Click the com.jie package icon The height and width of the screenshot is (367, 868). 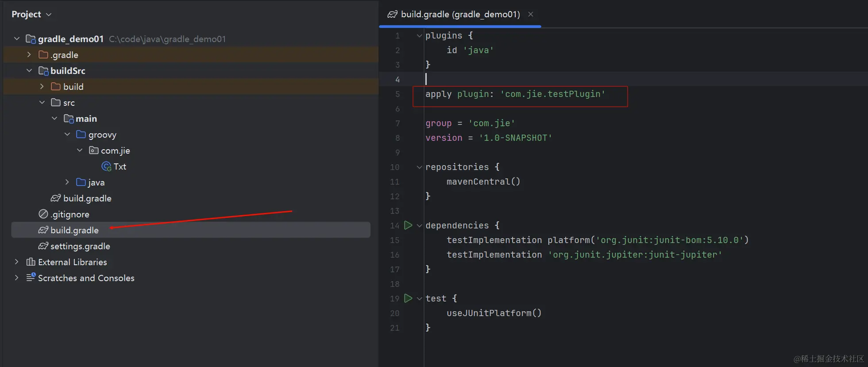coord(93,151)
